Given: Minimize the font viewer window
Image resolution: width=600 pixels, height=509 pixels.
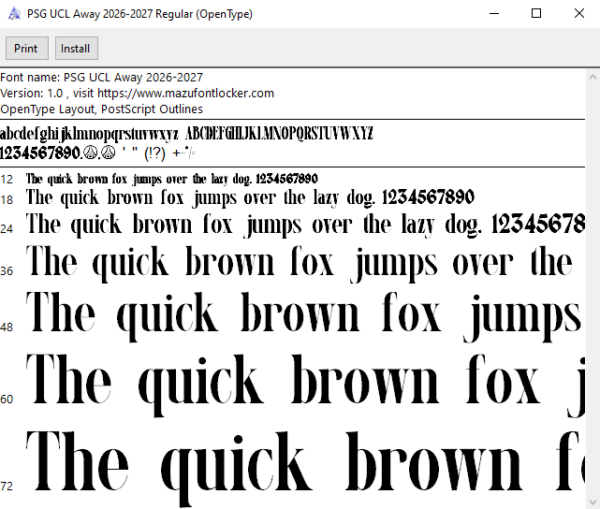Looking at the screenshot, I should click(494, 14).
